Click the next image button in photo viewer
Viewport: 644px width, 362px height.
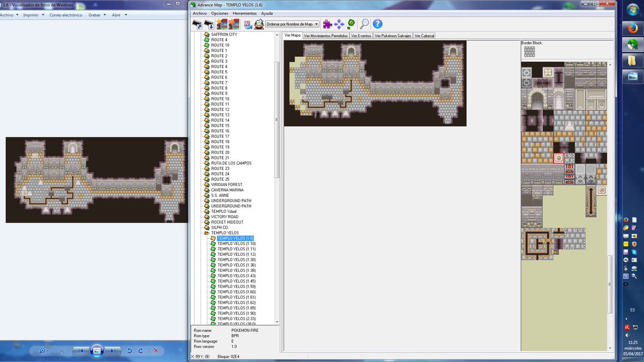pyautogui.click(x=113, y=350)
